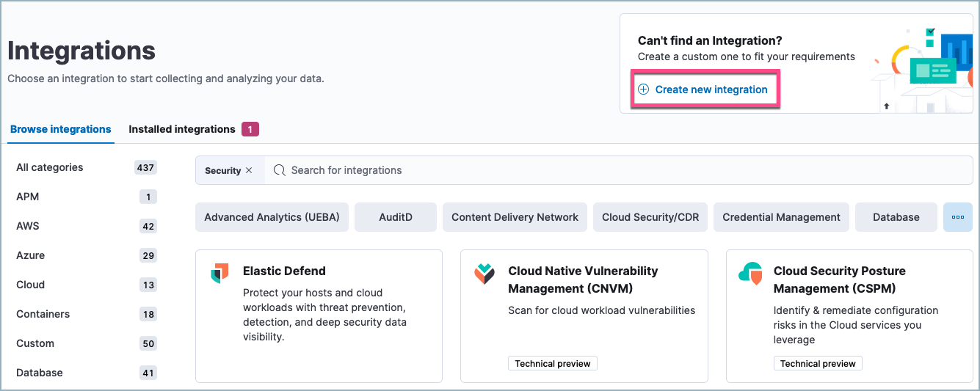Click the Elastic Defend shield icon

(x=219, y=273)
